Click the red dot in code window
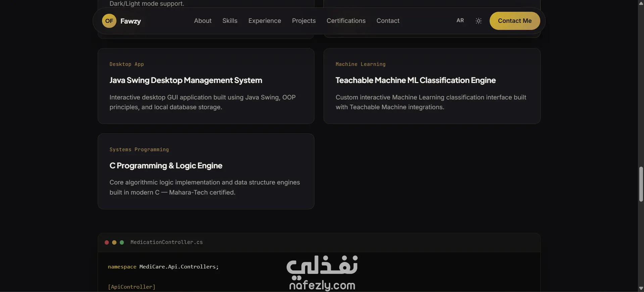This screenshot has height=292, width=644. [107, 242]
